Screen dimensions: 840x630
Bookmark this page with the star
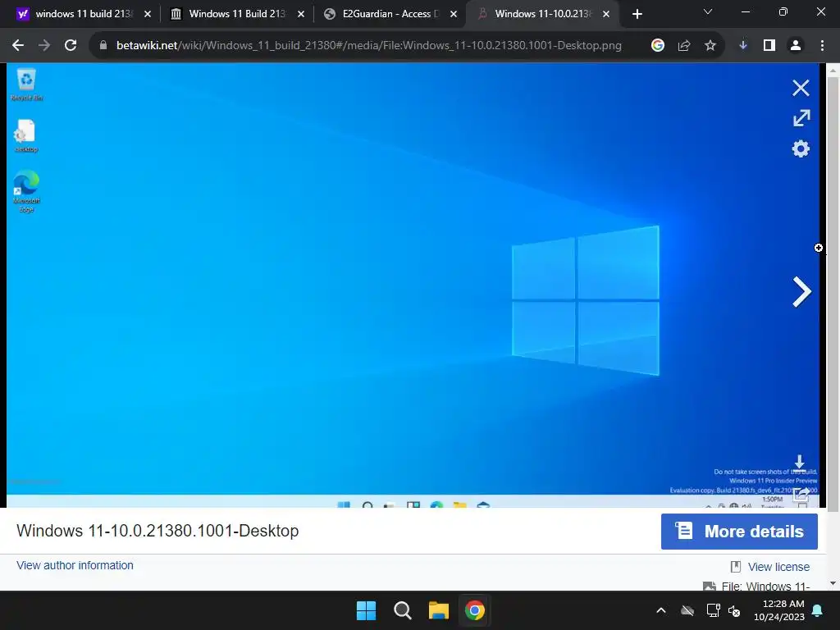710,46
